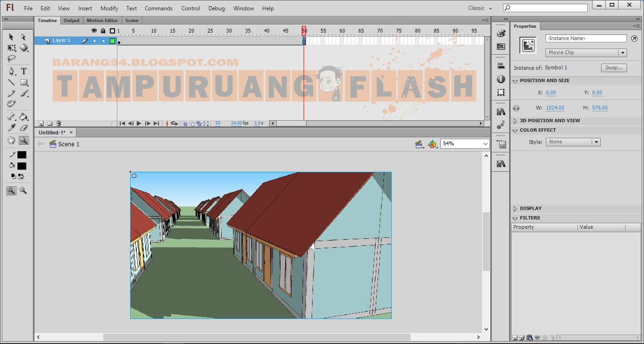Click the Black and White default colors icon
Image resolution: width=644 pixels, height=344 pixels.
[14, 176]
